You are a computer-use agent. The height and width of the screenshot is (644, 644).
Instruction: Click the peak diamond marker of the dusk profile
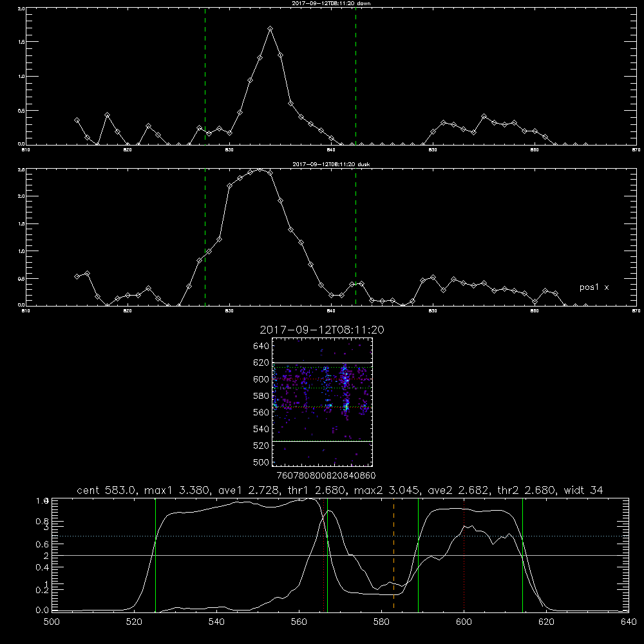260,169
